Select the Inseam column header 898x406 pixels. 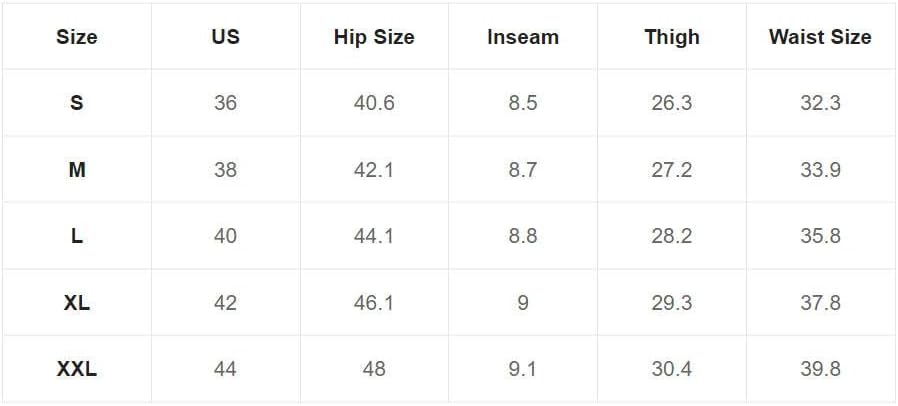click(x=523, y=37)
